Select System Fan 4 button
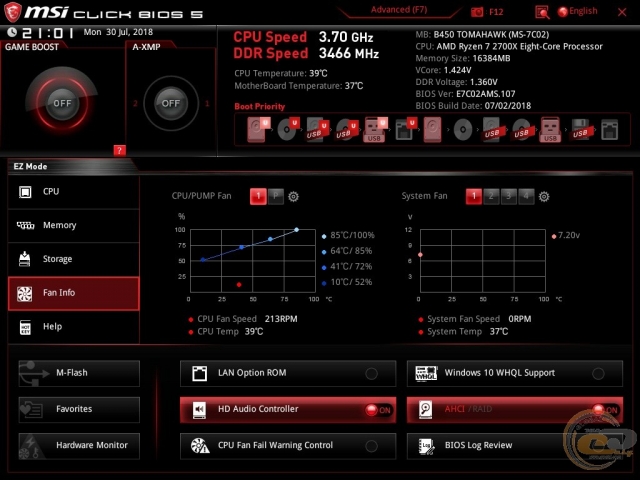The width and height of the screenshot is (640, 480). point(526,196)
